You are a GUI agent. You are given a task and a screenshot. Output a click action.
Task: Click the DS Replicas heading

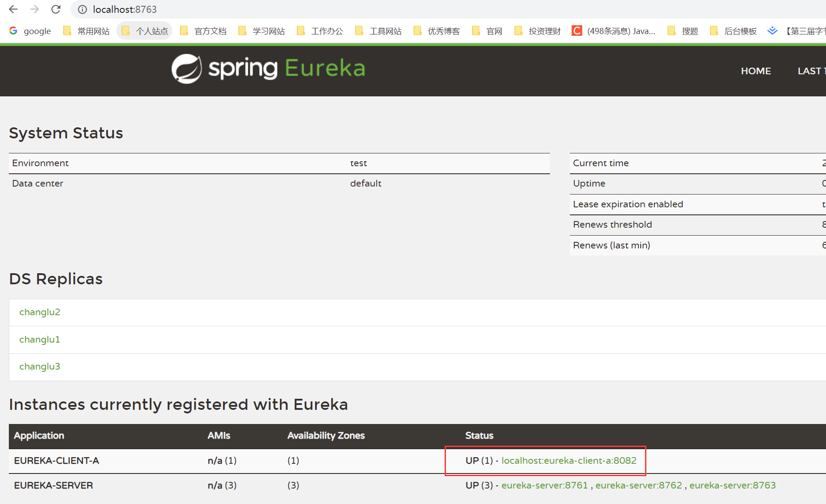pyautogui.click(x=56, y=279)
